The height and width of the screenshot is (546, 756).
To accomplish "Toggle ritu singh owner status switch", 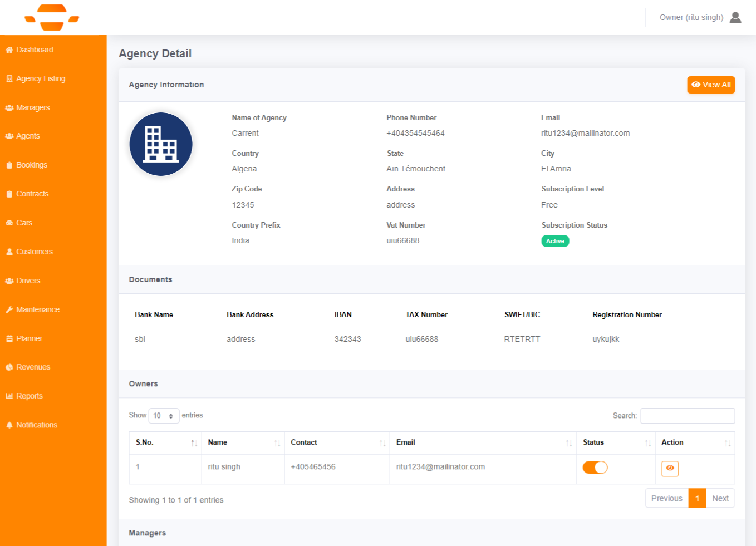I will pyautogui.click(x=595, y=468).
